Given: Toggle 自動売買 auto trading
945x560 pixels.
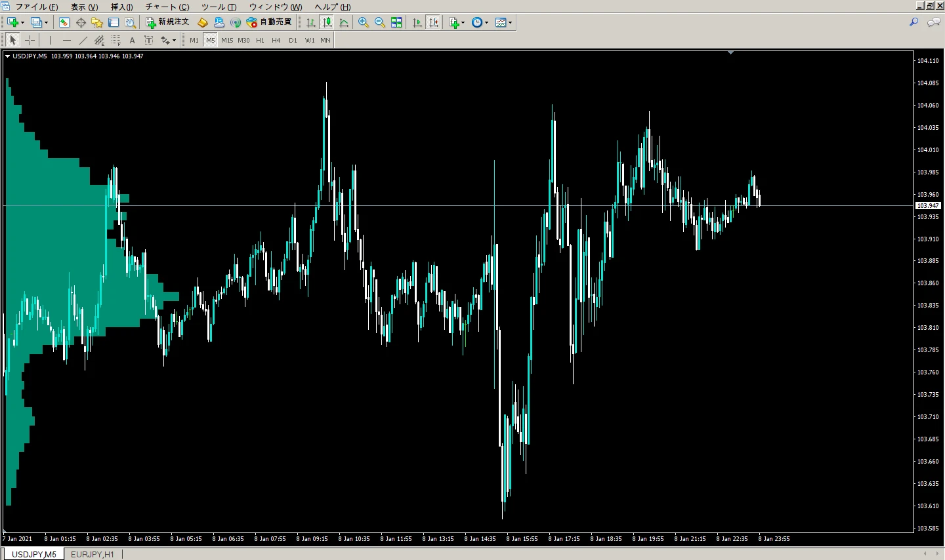Looking at the screenshot, I should pos(269,22).
